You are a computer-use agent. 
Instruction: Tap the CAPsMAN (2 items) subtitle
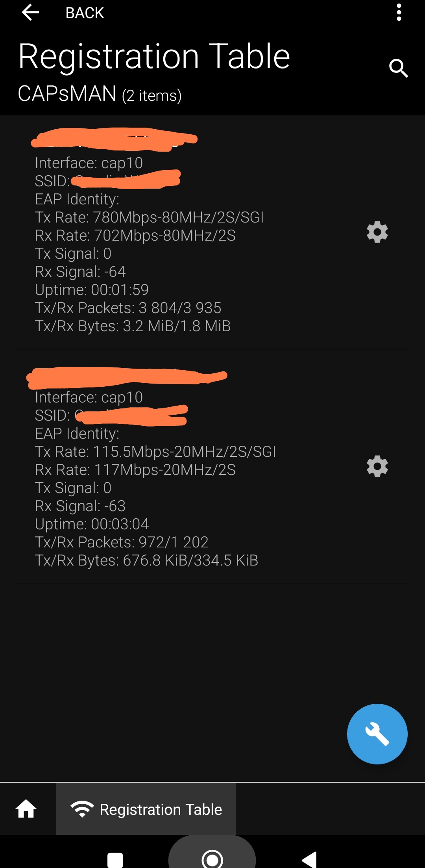(x=100, y=94)
